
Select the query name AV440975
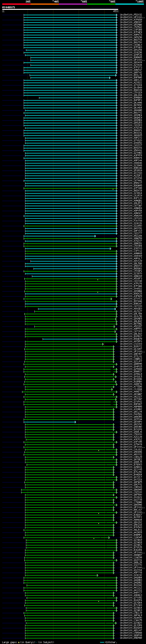(8, 8)
